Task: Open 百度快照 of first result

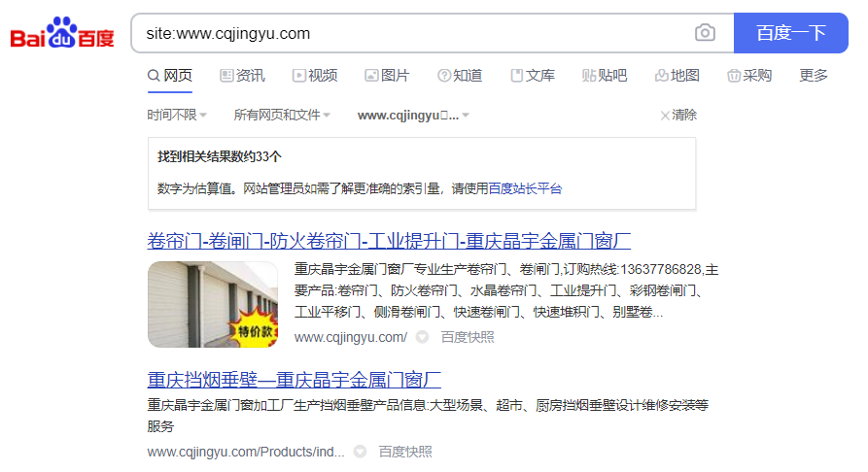Action: click(468, 337)
